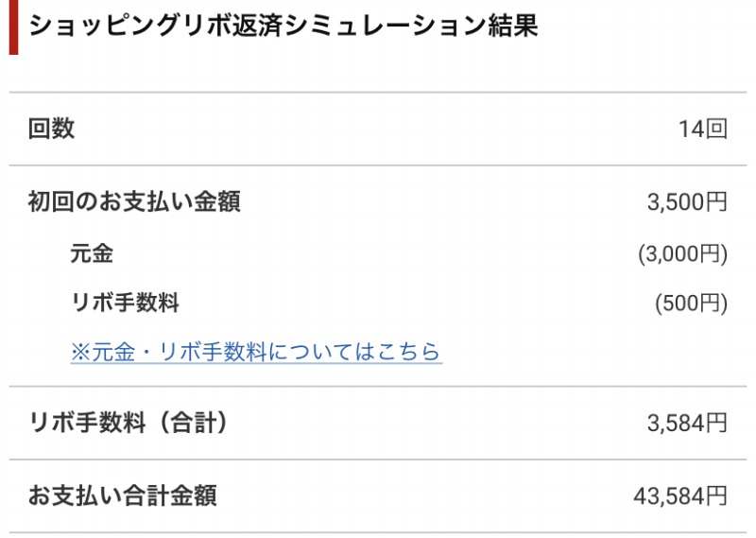Select the indented 元金 label

(x=92, y=252)
